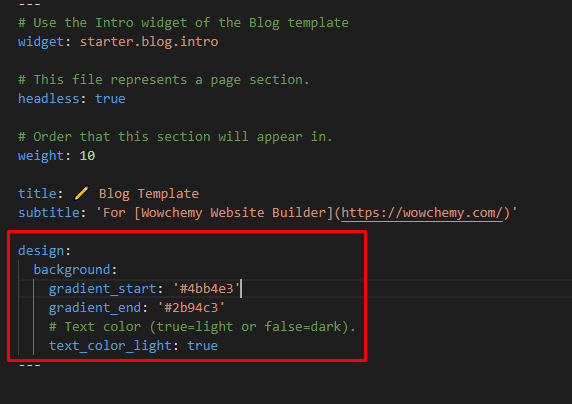Viewport: 572px width, 404px height.
Task: Click the weight value 10
Action: 87,155
